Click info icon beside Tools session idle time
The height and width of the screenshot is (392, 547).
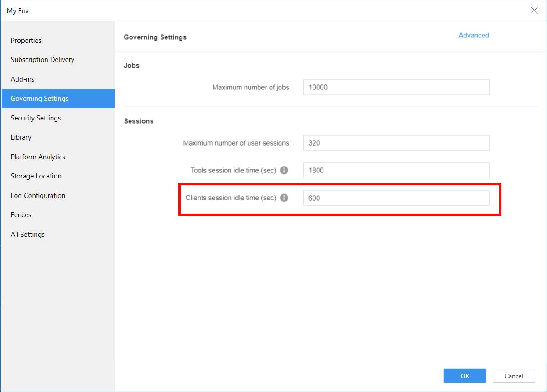pos(284,170)
